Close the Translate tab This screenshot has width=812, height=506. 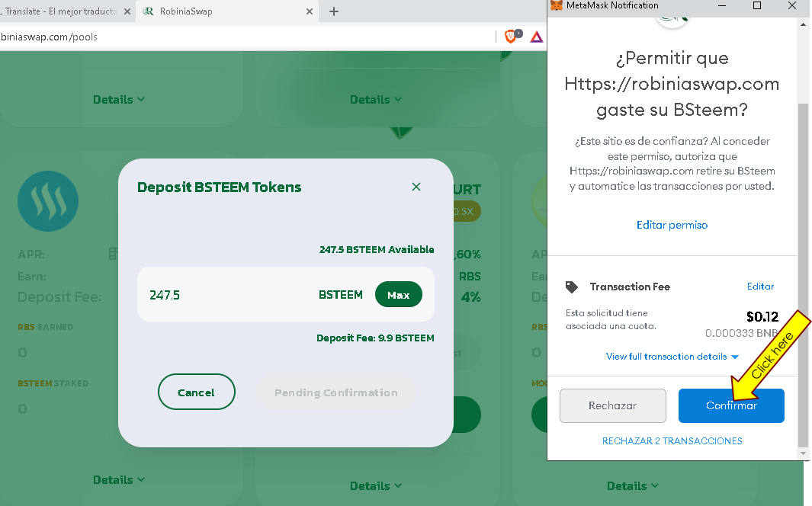click(x=127, y=11)
